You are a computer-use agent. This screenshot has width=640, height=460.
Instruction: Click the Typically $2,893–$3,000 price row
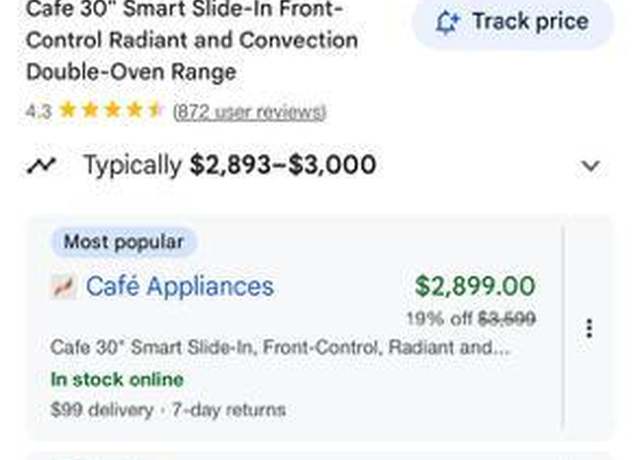point(313,165)
